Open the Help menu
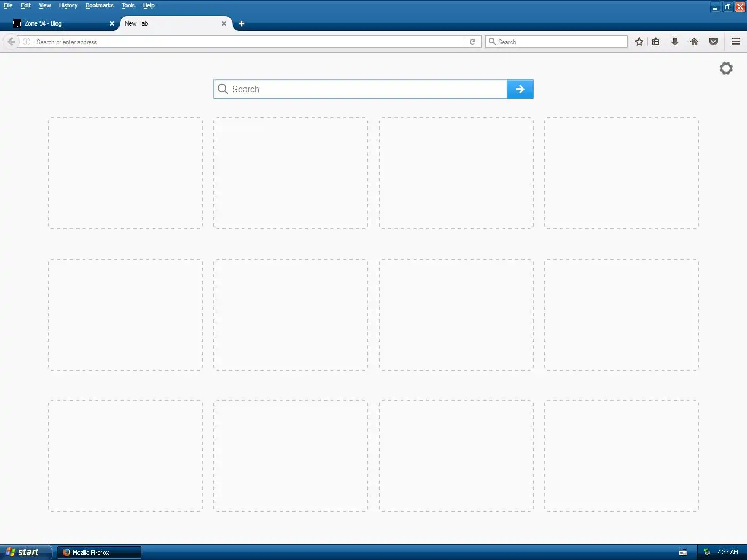The image size is (747, 560). [148, 5]
